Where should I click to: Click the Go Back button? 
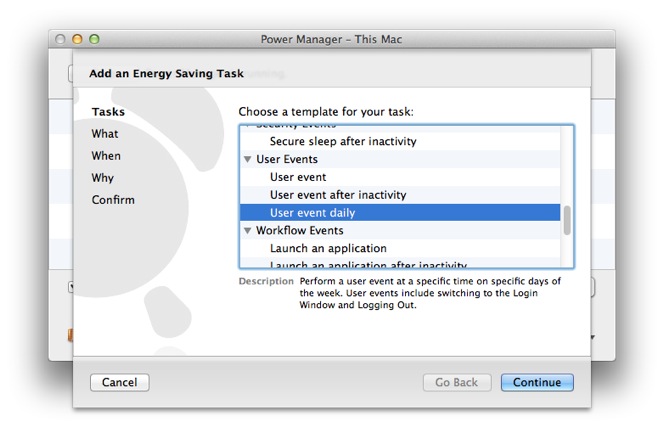tap(457, 382)
